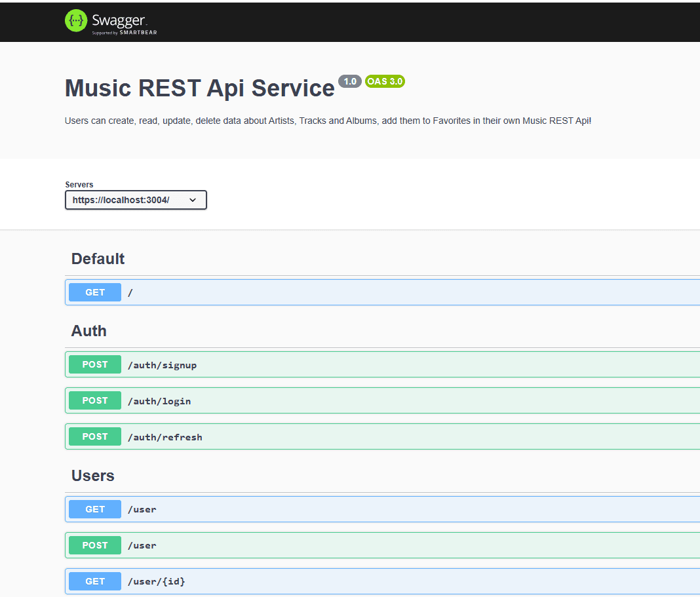
Task: Collapse the Users section
Action: click(x=93, y=476)
